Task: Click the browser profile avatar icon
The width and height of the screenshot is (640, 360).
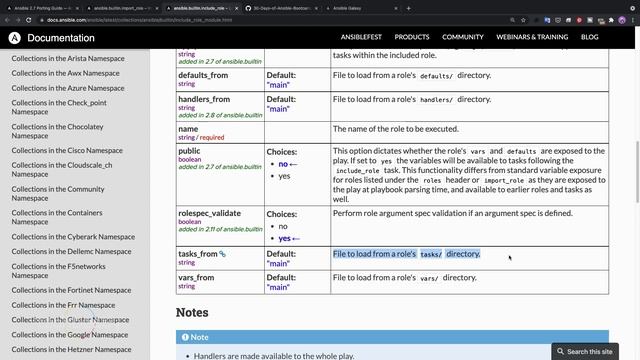Action: tap(622, 20)
